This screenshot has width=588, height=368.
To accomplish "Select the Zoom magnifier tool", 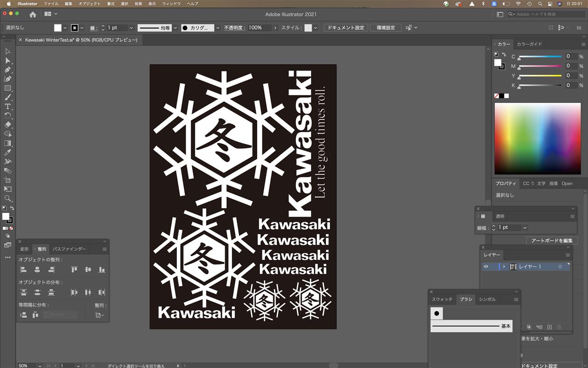I will tap(8, 198).
